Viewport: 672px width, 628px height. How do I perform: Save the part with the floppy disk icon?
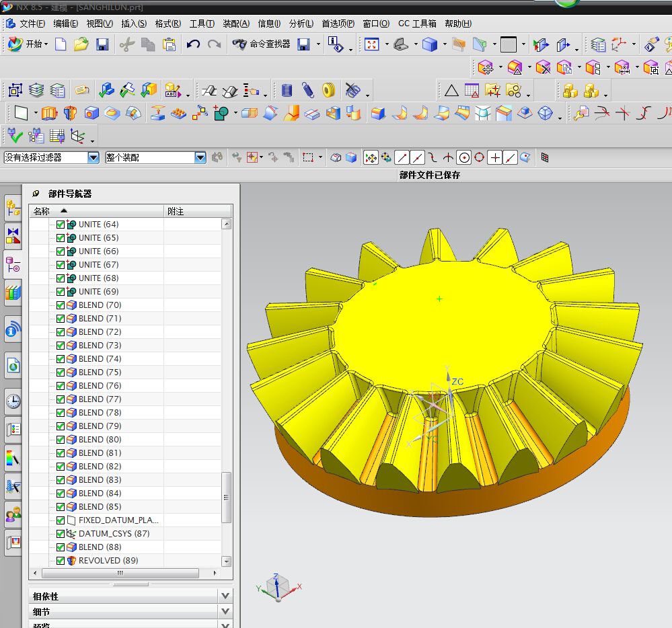point(102,44)
